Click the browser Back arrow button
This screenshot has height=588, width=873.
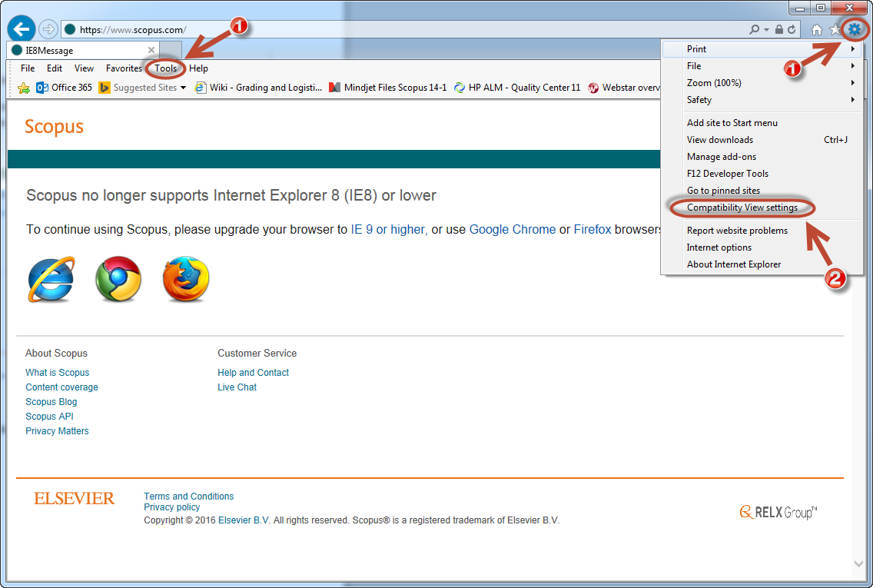[22, 29]
